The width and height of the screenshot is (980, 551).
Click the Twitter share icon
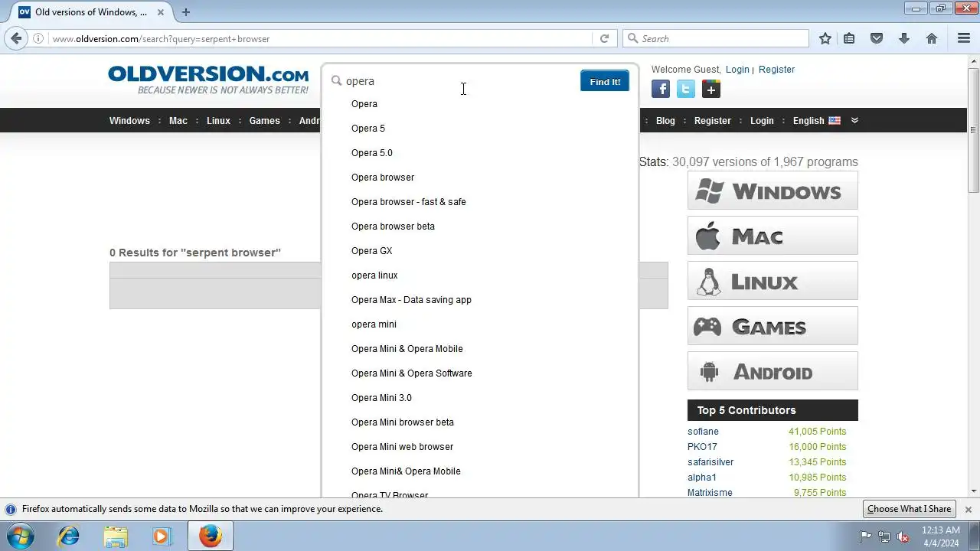[686, 90]
